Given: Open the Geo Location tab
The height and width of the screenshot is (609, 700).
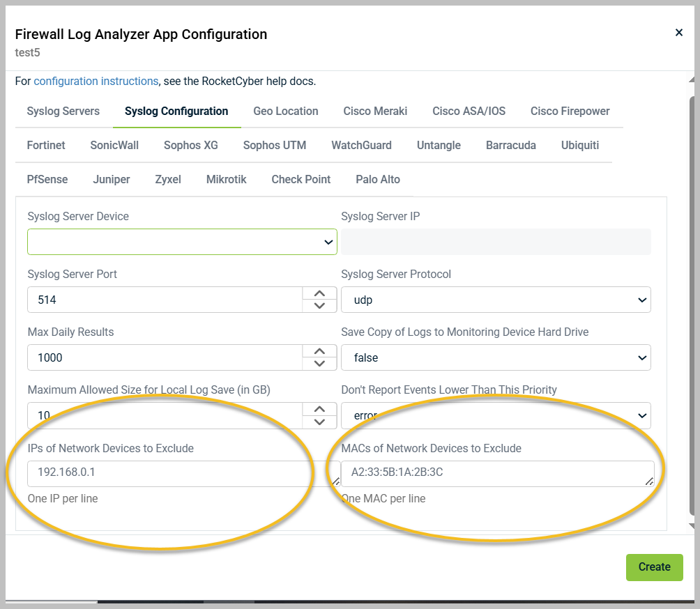Looking at the screenshot, I should point(286,111).
